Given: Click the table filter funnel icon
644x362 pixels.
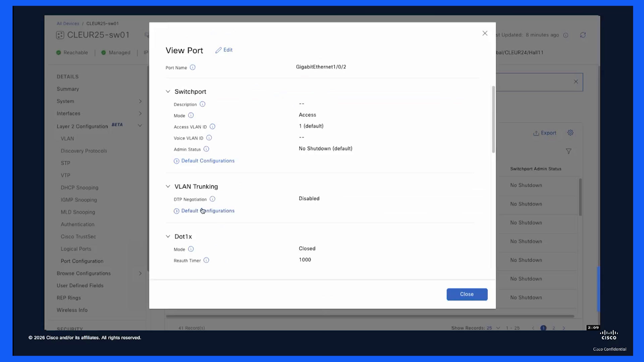Looking at the screenshot, I should pos(569,151).
